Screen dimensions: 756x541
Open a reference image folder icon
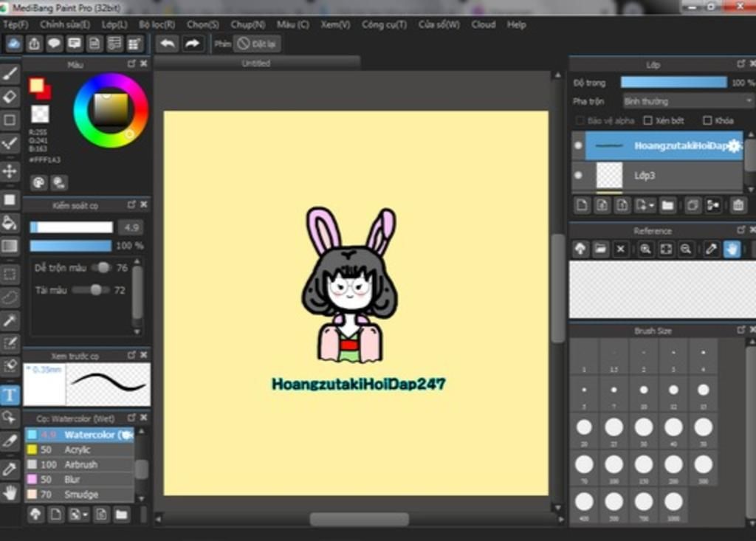(600, 249)
